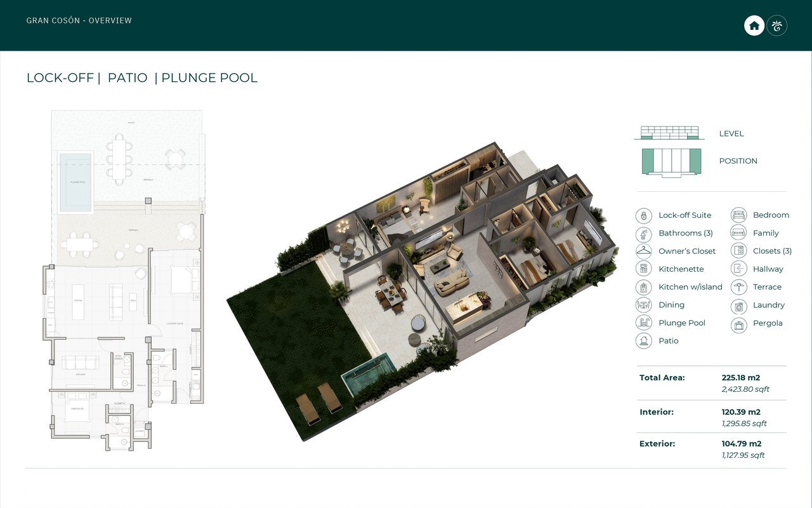Image resolution: width=812 pixels, height=508 pixels.
Task: Click the Kitchenette icon
Action: [x=644, y=269]
